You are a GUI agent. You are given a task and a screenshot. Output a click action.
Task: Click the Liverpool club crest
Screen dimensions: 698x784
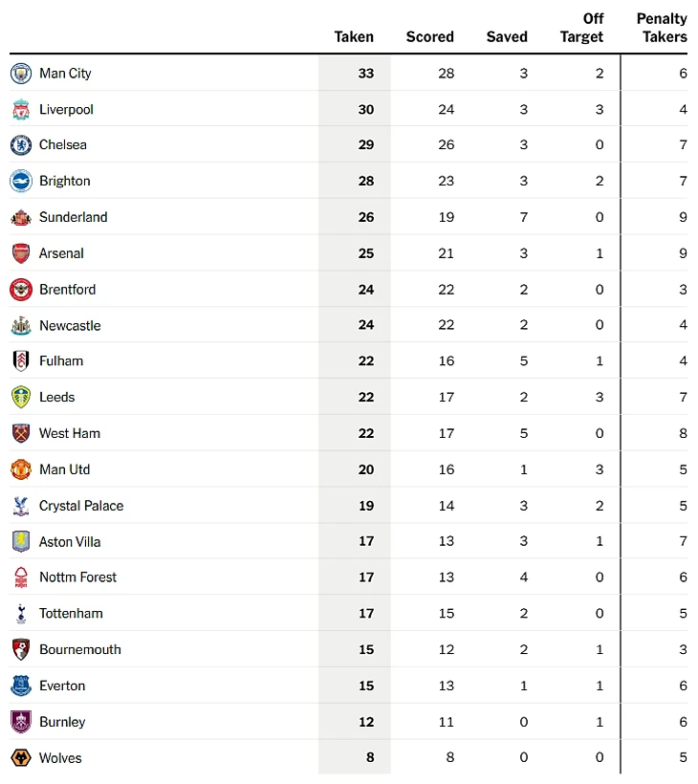click(21, 110)
